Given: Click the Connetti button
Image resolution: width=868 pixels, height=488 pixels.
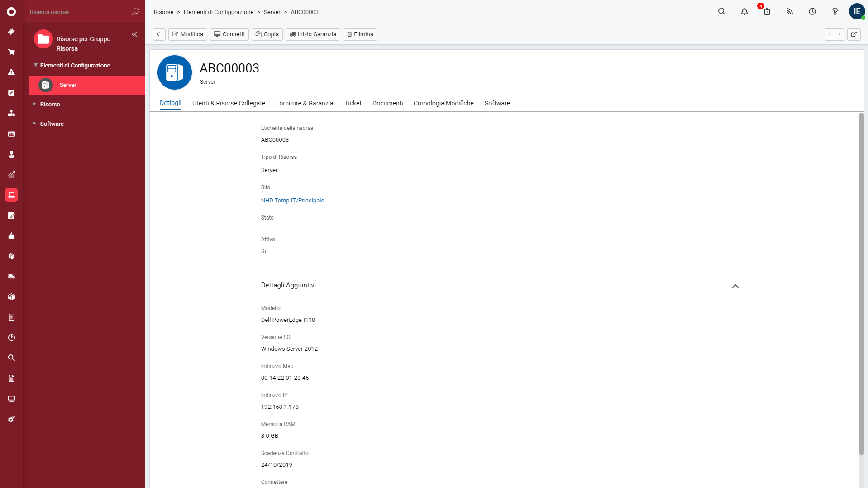Looking at the screenshot, I should pos(229,34).
